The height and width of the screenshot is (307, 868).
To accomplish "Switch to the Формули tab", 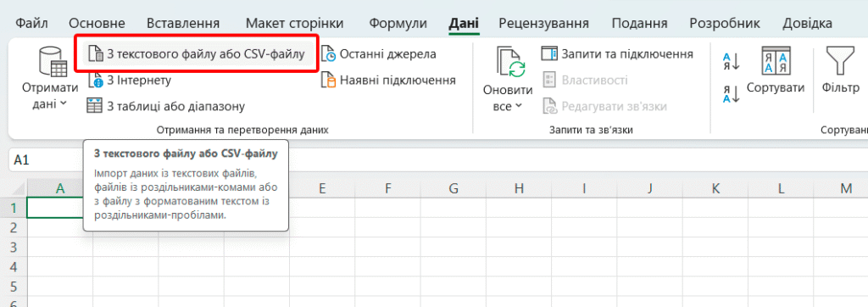I will click(398, 23).
